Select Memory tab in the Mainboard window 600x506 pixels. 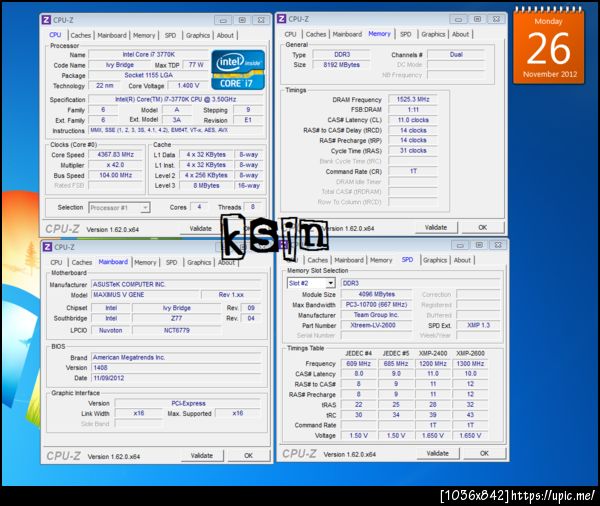(x=145, y=262)
